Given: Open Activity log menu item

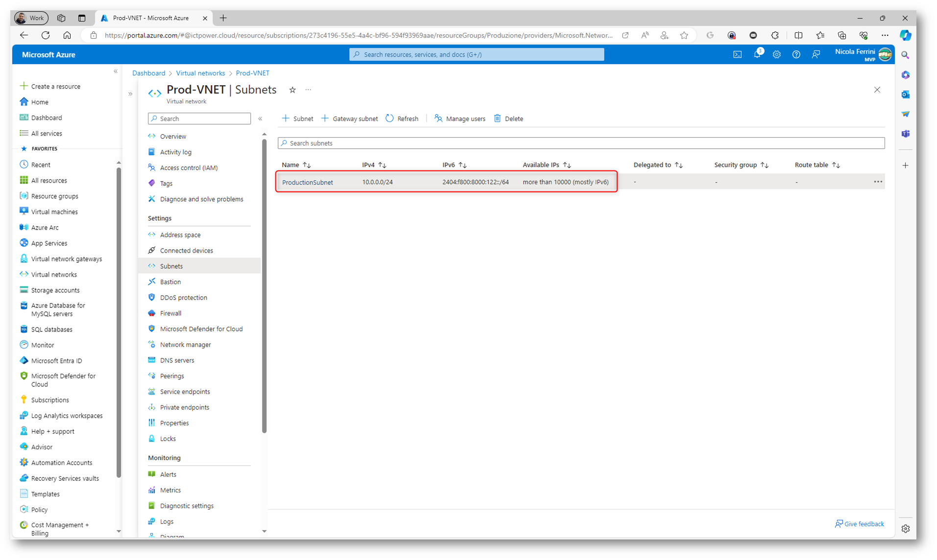Looking at the screenshot, I should click(175, 152).
